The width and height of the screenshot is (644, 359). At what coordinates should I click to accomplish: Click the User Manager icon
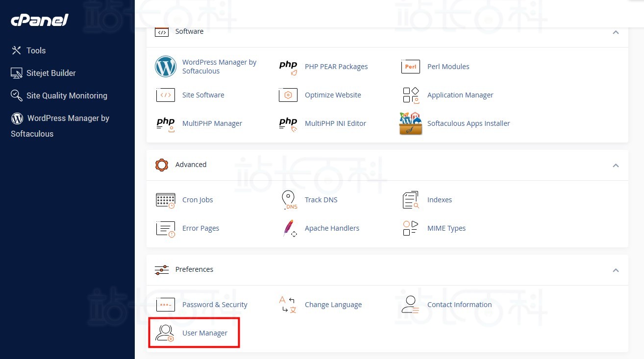pos(165,333)
